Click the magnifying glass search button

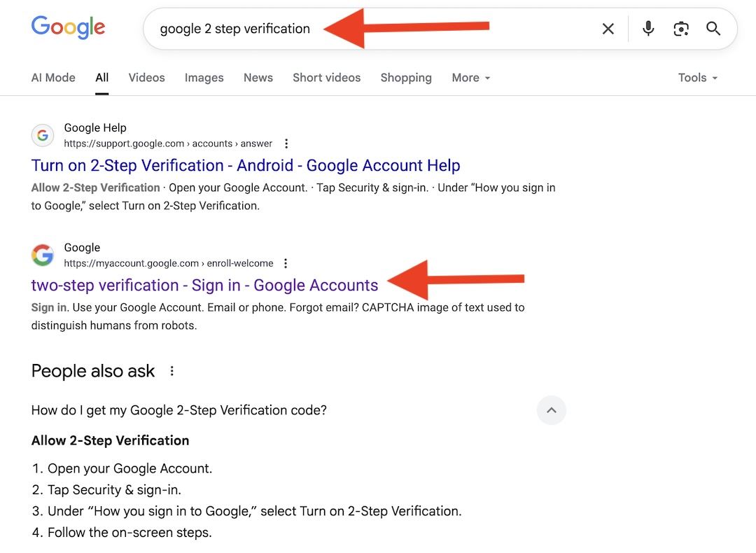(713, 29)
